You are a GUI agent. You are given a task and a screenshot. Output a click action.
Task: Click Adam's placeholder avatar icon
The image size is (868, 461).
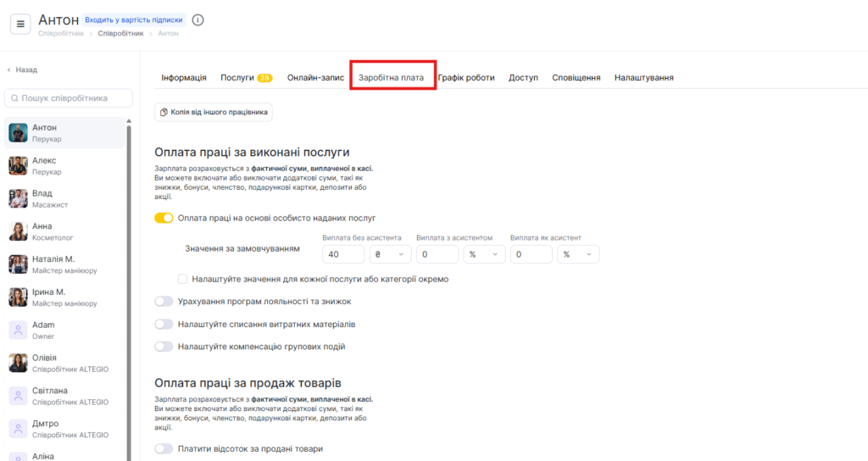[x=19, y=330]
